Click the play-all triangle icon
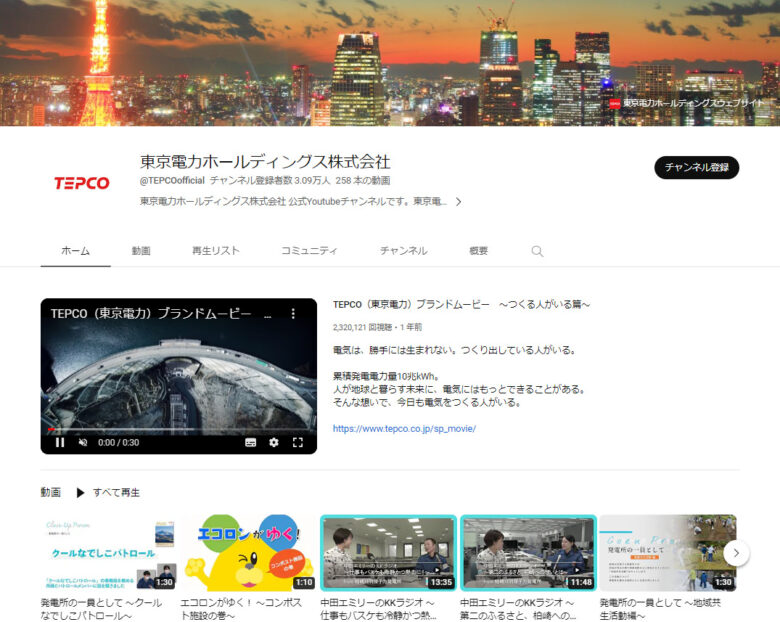Image resolution: width=780 pixels, height=622 pixels. tap(80, 493)
